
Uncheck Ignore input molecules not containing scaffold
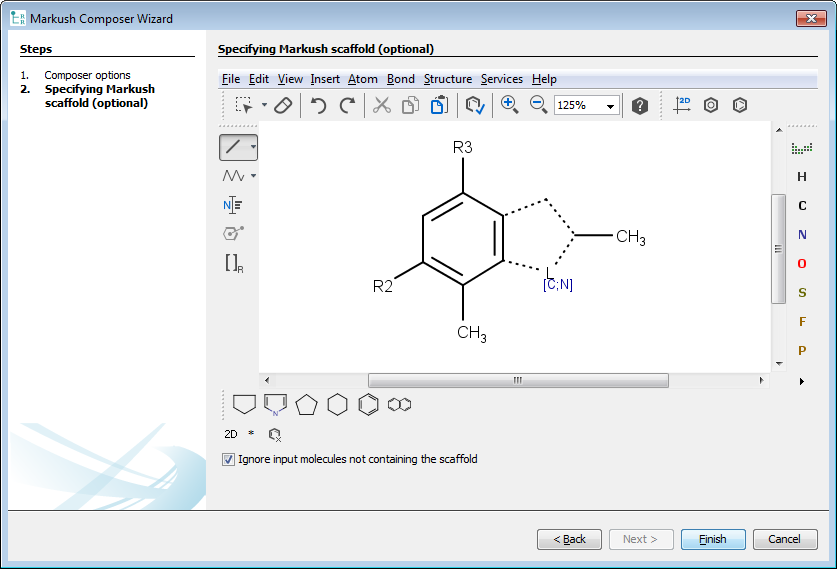click(228, 460)
